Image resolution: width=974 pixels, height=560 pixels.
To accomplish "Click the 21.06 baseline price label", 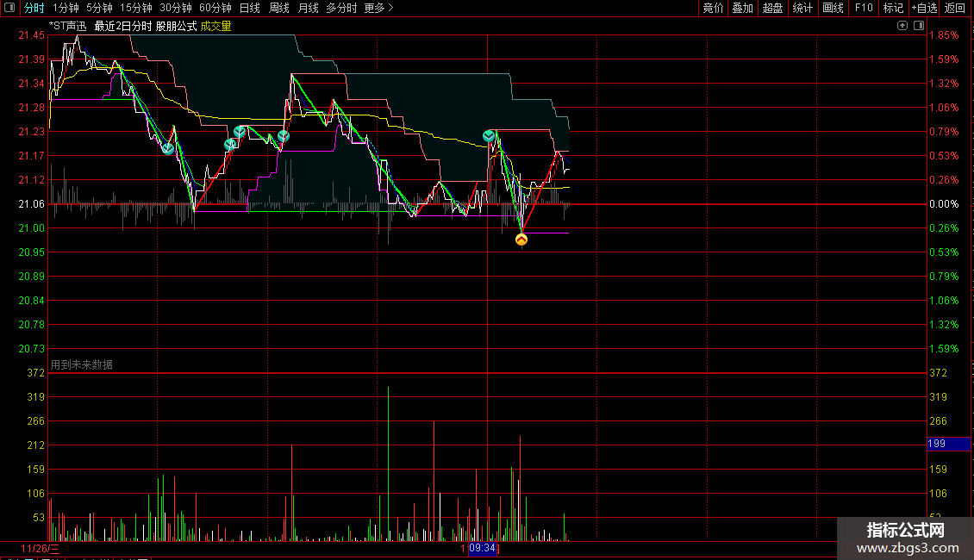I will pyautogui.click(x=32, y=204).
